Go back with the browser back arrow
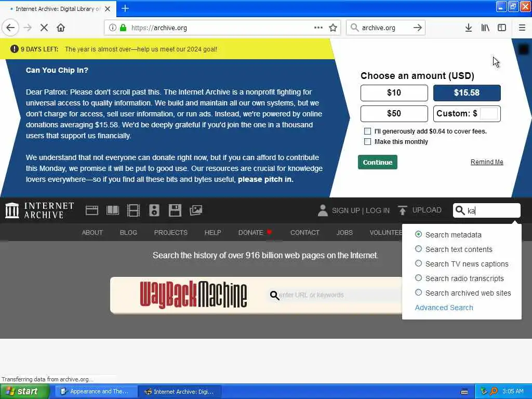The width and height of the screenshot is (532, 399). point(10,28)
